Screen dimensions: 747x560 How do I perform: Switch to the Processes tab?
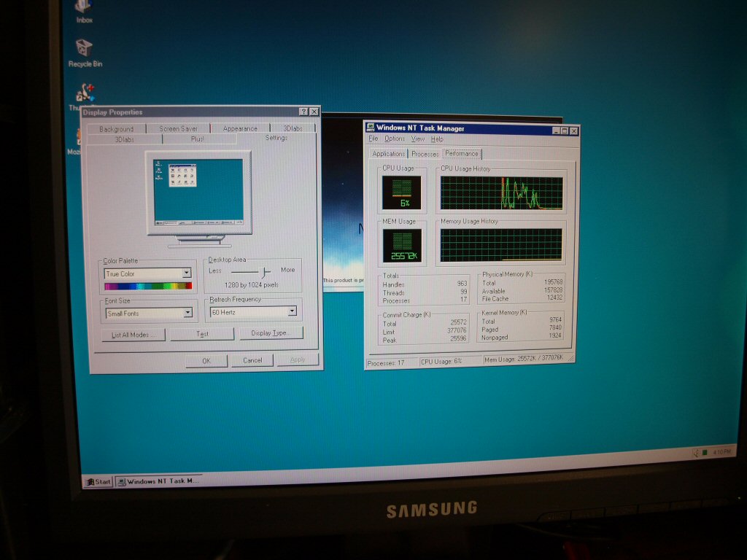(425, 154)
